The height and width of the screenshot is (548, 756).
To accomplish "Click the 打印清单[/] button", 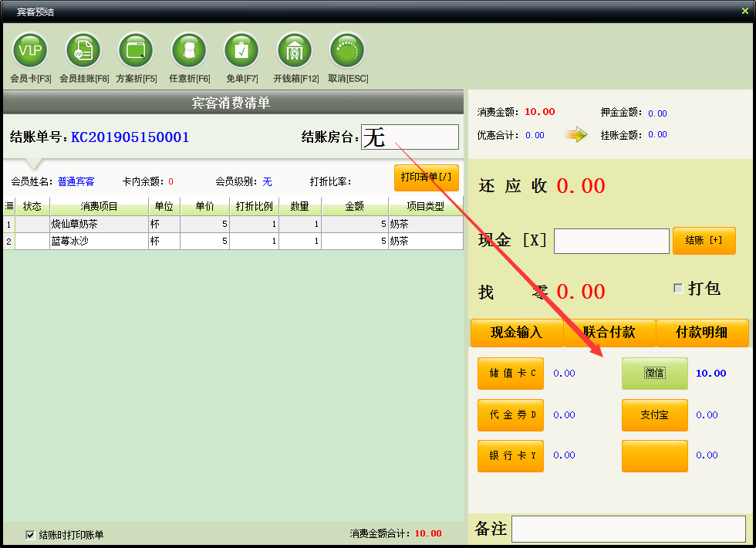I will click(x=426, y=177).
